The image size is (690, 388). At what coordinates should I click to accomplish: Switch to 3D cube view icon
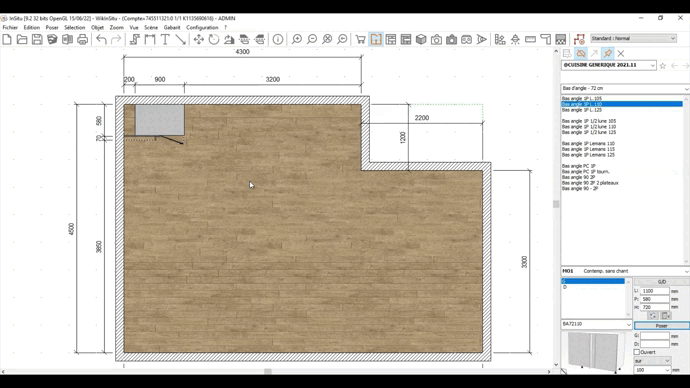point(421,39)
